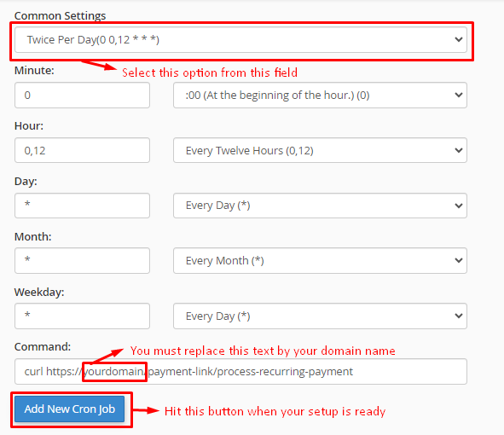The image size is (504, 435).
Task: Click the Hour input containing 0,12
Action: coord(82,150)
